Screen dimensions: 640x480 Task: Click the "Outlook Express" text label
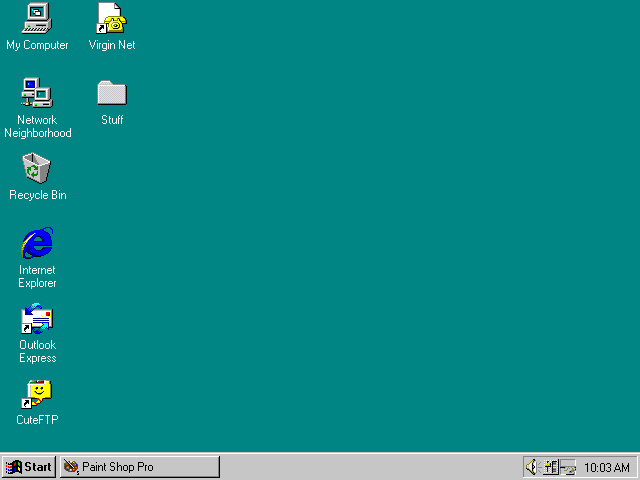tap(37, 351)
